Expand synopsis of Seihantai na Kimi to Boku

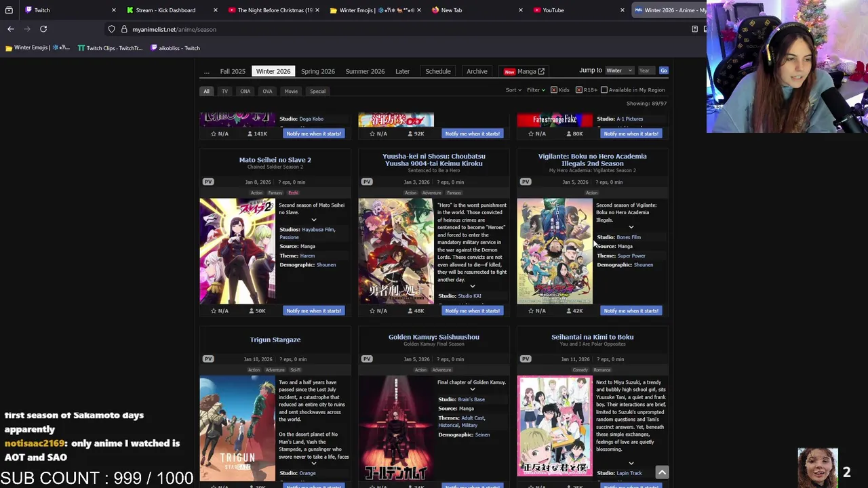[631, 464]
